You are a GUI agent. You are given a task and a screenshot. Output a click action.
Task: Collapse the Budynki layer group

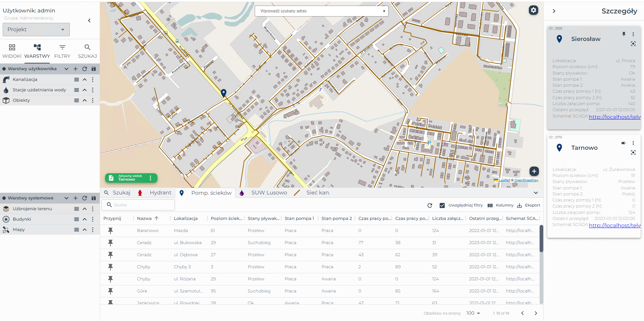tap(85, 219)
